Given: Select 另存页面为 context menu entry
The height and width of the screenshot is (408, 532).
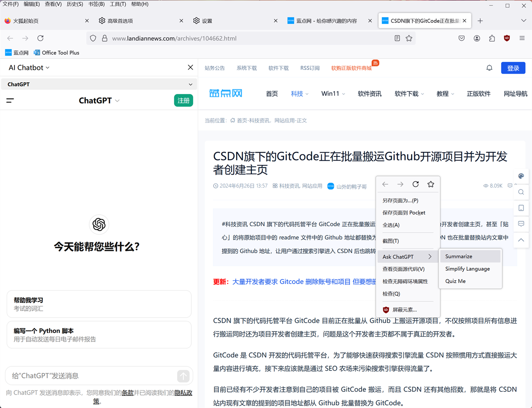Looking at the screenshot, I should 408,200.
